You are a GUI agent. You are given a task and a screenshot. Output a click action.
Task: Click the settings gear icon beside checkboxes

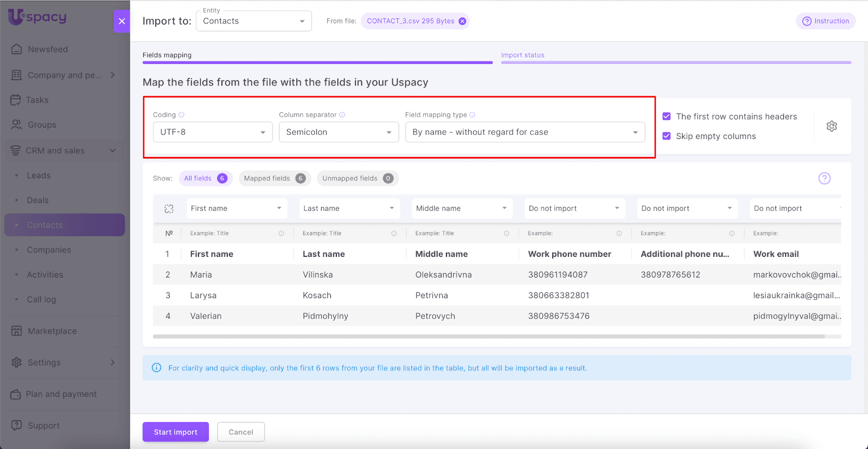[831, 126]
